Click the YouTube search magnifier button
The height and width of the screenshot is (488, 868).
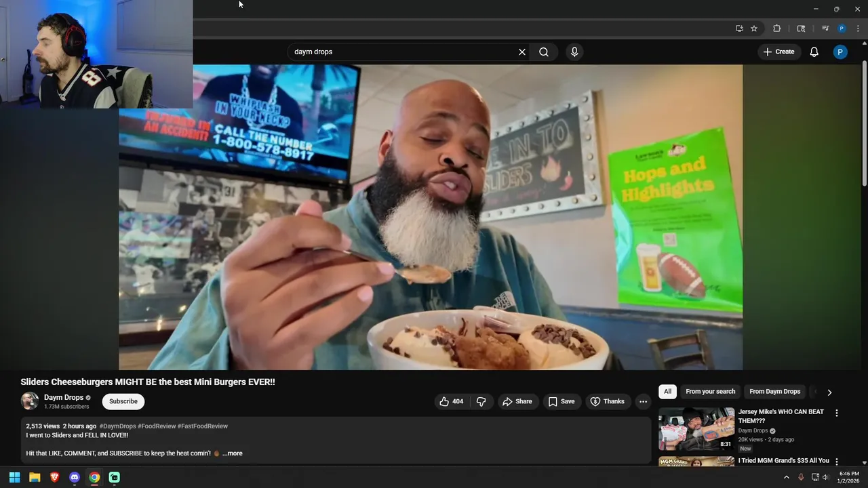coord(544,52)
